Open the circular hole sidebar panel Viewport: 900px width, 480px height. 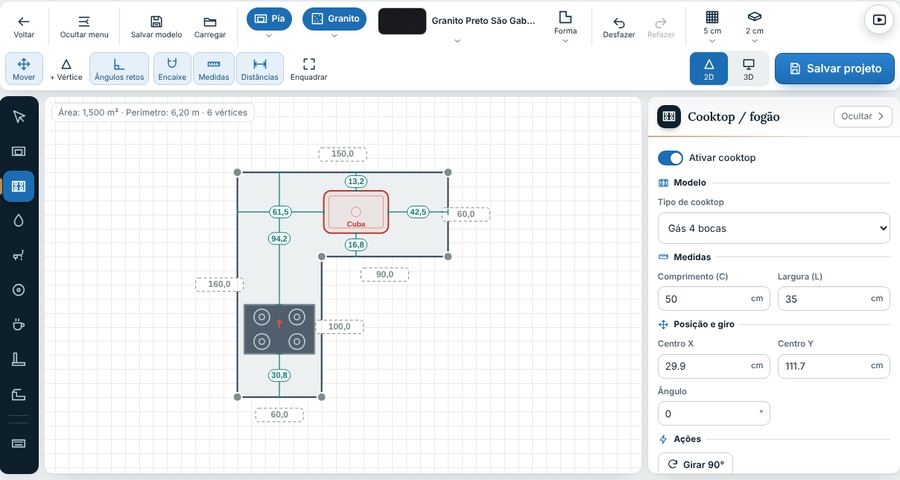coord(19,290)
